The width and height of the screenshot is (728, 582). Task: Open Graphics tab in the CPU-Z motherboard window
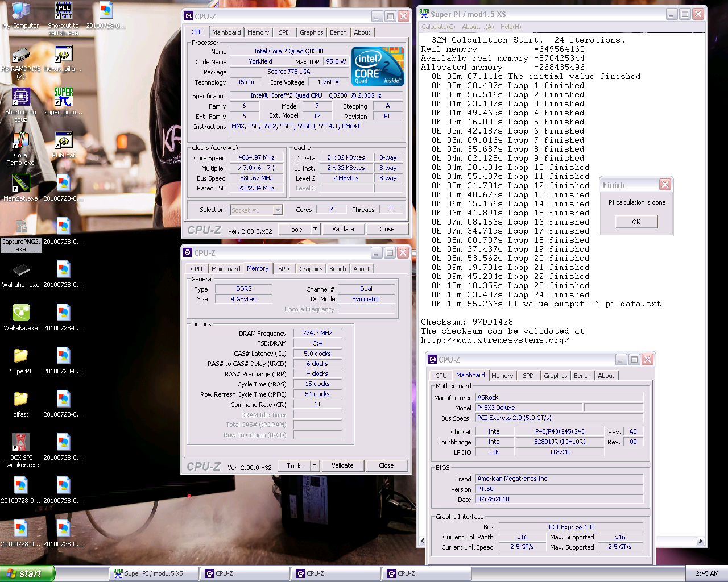point(556,376)
